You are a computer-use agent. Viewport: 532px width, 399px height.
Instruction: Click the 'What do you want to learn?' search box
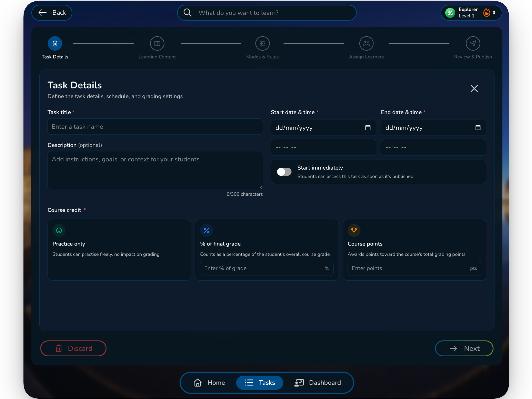(x=267, y=13)
